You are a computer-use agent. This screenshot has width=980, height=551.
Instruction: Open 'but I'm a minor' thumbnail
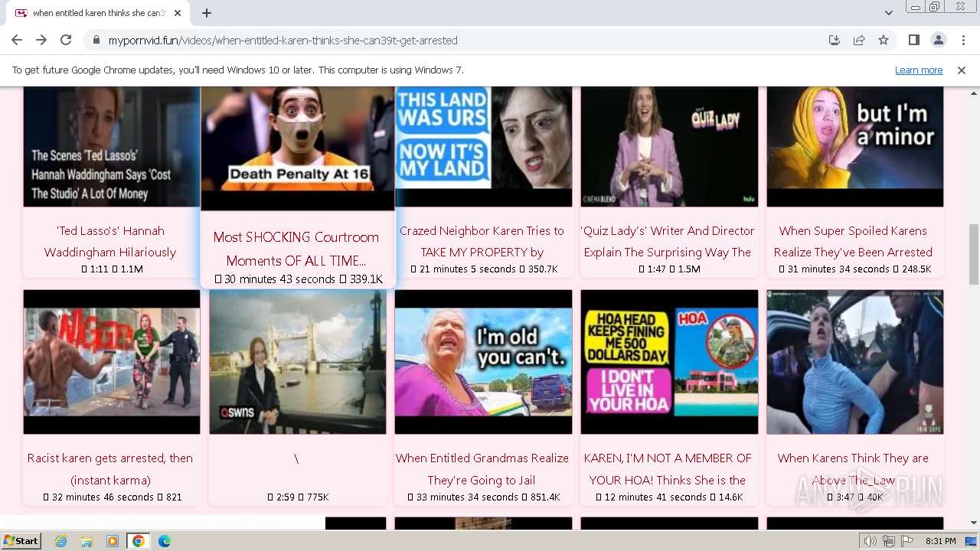pos(855,146)
